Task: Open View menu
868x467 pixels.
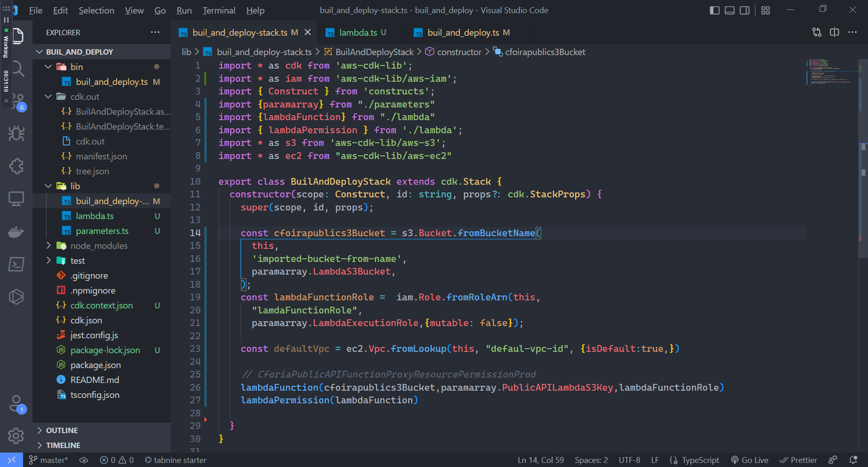Action: pyautogui.click(x=134, y=10)
